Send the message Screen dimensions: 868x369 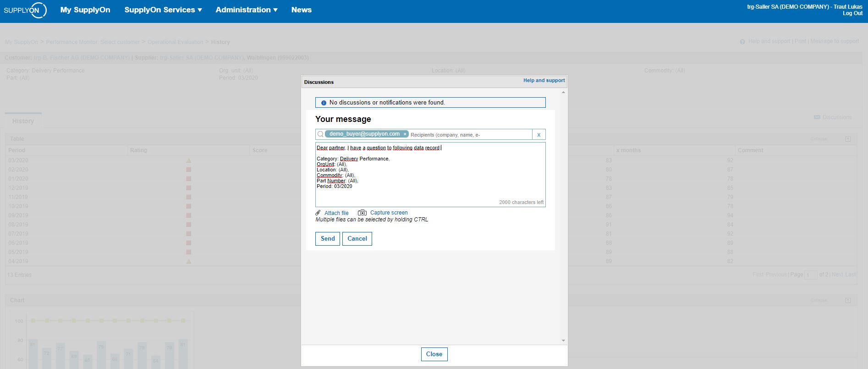pos(328,239)
